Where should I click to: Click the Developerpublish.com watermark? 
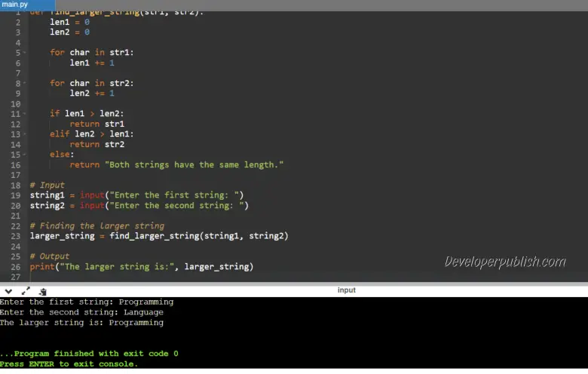[x=505, y=262]
